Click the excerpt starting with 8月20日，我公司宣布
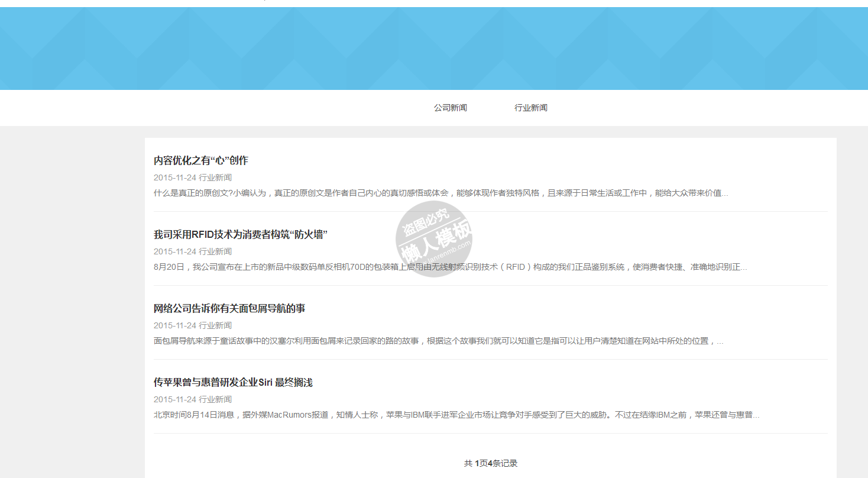 [x=449, y=267]
